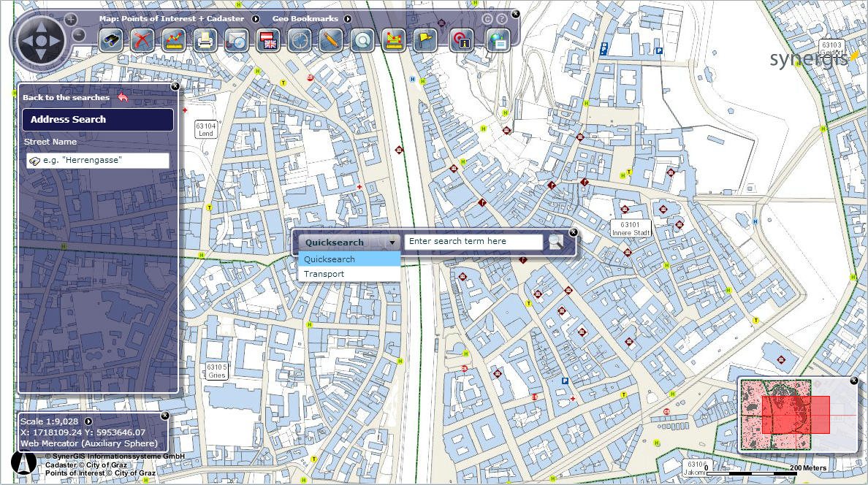Click the yellow flag bookmark tool
868x485 pixels.
click(x=425, y=41)
